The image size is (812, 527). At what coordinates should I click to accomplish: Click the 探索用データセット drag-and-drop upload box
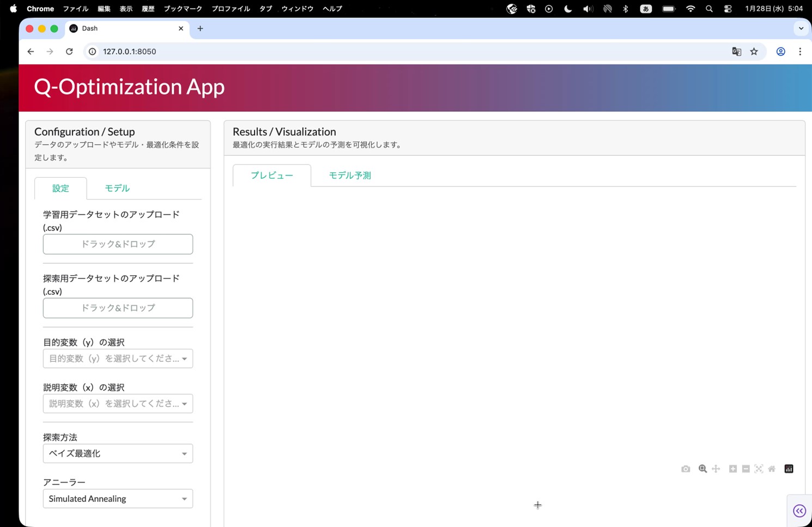tap(118, 308)
